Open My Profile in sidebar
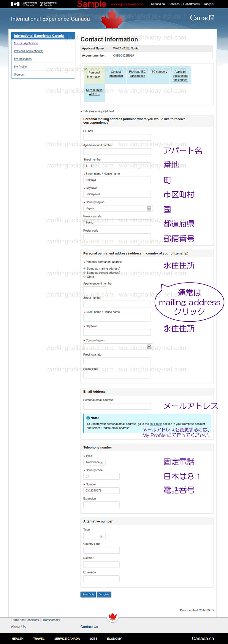This screenshot has height=644, width=228. [20, 67]
